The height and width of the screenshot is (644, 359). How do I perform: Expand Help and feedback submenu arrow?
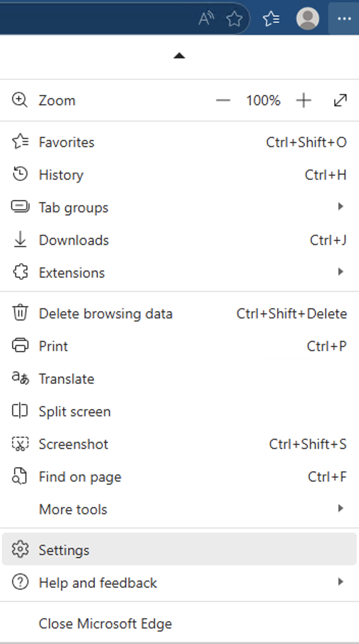tap(340, 582)
